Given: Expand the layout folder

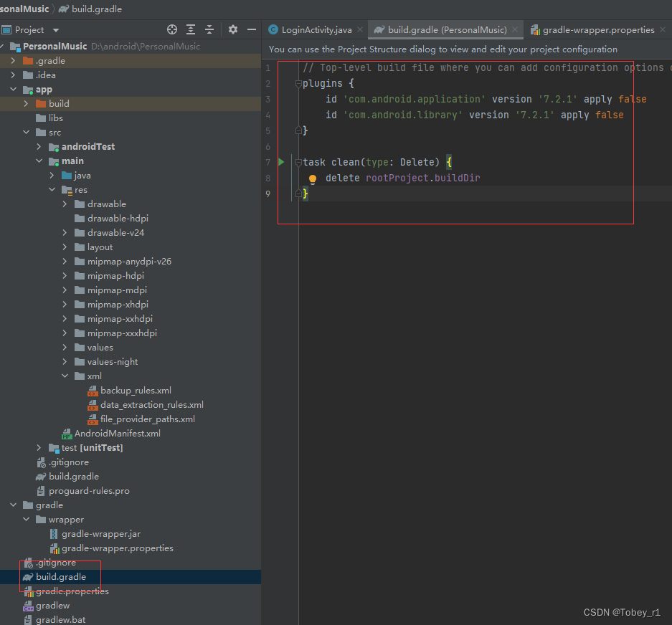Looking at the screenshot, I should point(65,247).
